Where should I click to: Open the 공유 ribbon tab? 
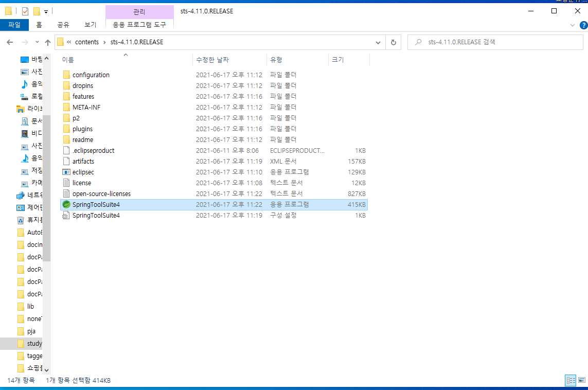pyautogui.click(x=63, y=25)
